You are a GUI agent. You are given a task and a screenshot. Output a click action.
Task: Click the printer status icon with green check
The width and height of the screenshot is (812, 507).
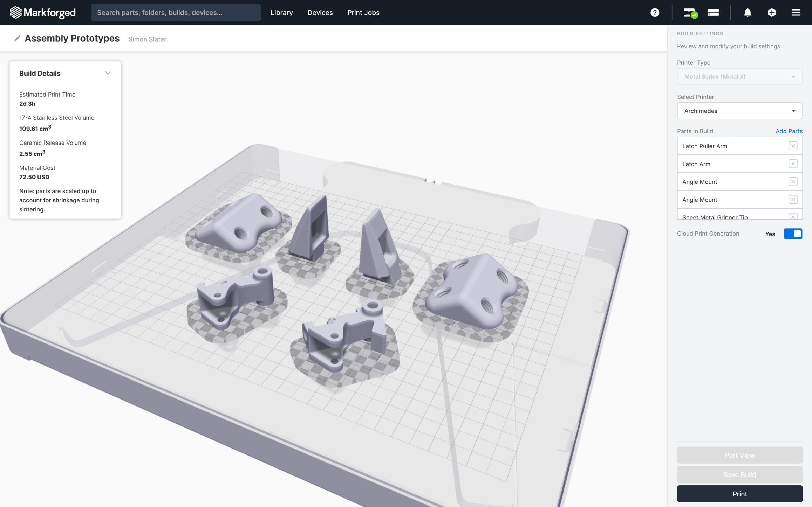click(690, 13)
